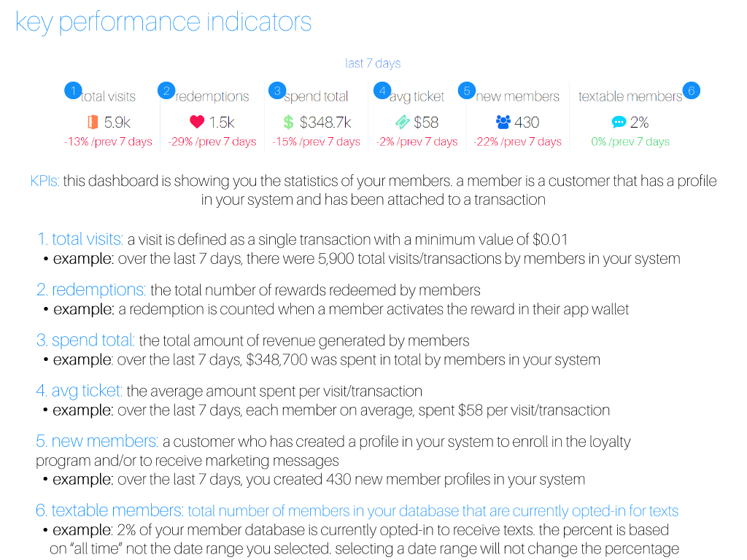The width and height of the screenshot is (747, 560).
Task: Switch to the textable members section
Action: point(630,96)
